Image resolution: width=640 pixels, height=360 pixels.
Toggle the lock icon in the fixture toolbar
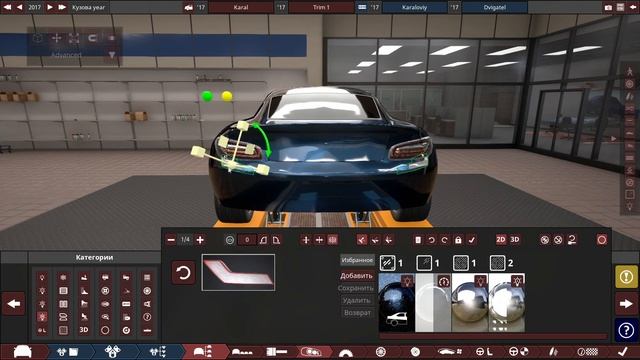click(458, 240)
